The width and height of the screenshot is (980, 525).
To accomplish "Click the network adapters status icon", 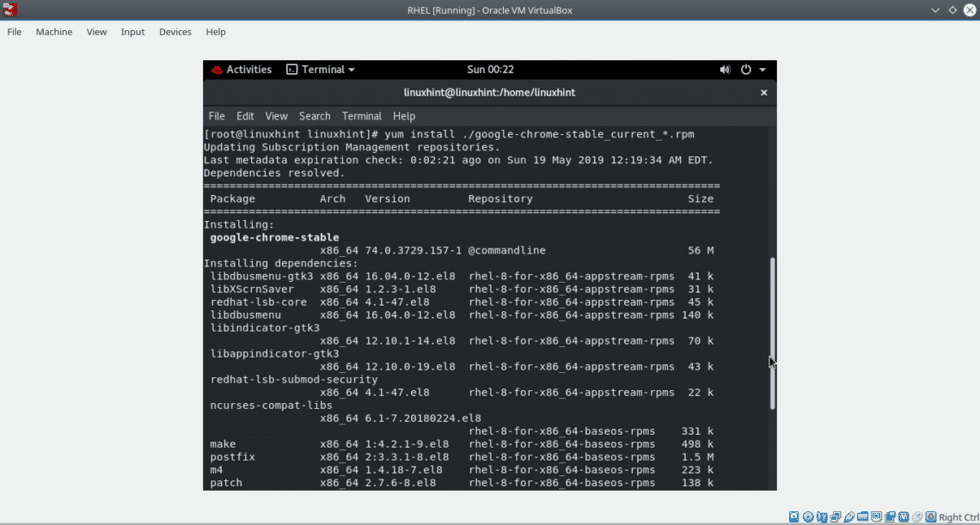I will 836,517.
